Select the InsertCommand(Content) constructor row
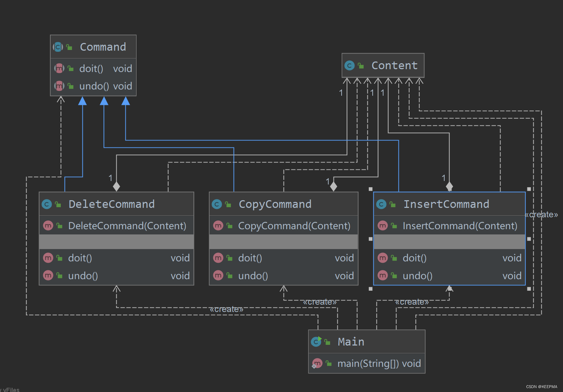The width and height of the screenshot is (563, 392). [449, 226]
